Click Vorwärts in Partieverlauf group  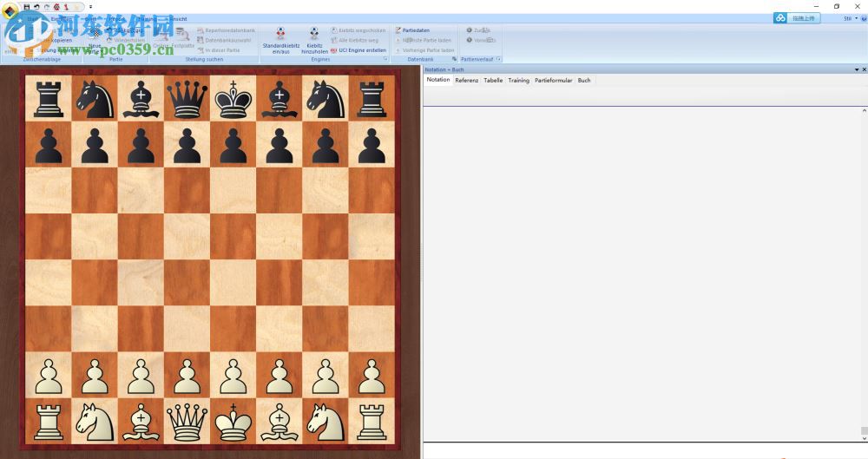tap(481, 41)
